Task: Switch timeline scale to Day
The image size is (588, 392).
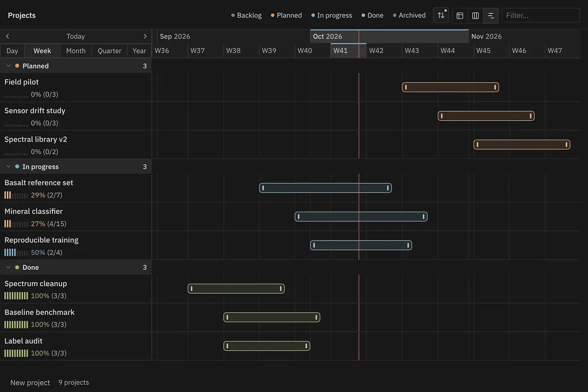Action: pos(12,51)
